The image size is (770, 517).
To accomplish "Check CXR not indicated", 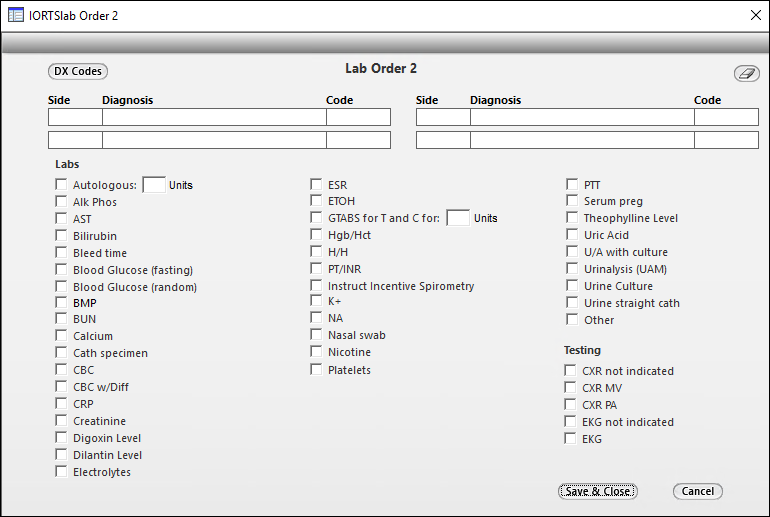I will tap(570, 370).
